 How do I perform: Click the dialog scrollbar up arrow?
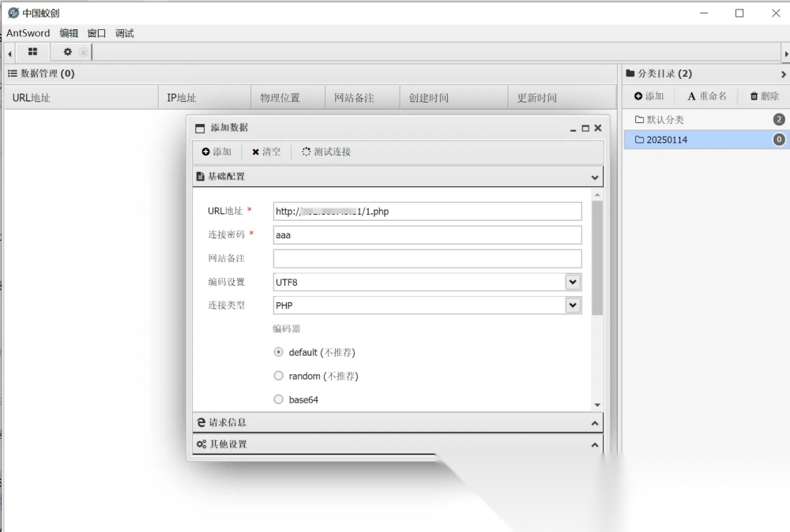pyautogui.click(x=597, y=195)
